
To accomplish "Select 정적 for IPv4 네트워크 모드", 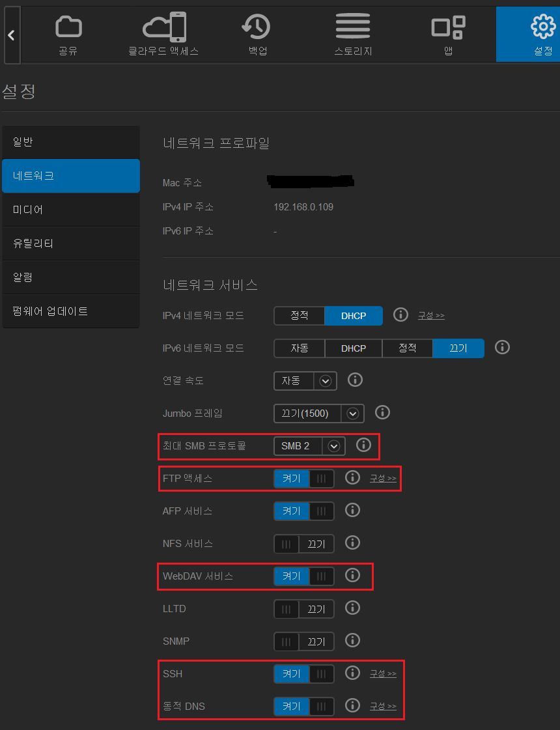I will (x=299, y=315).
